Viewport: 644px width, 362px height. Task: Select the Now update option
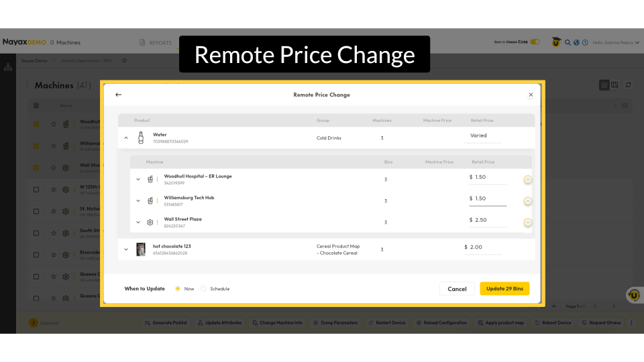point(178,289)
